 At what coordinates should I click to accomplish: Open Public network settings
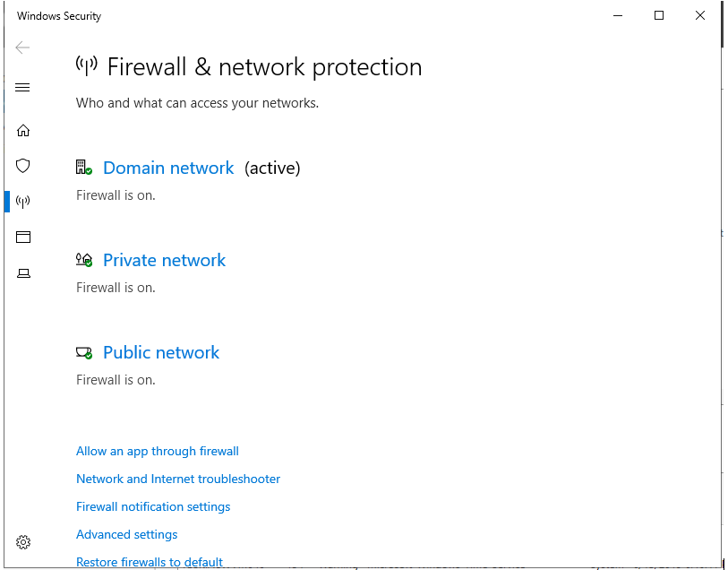tap(161, 352)
